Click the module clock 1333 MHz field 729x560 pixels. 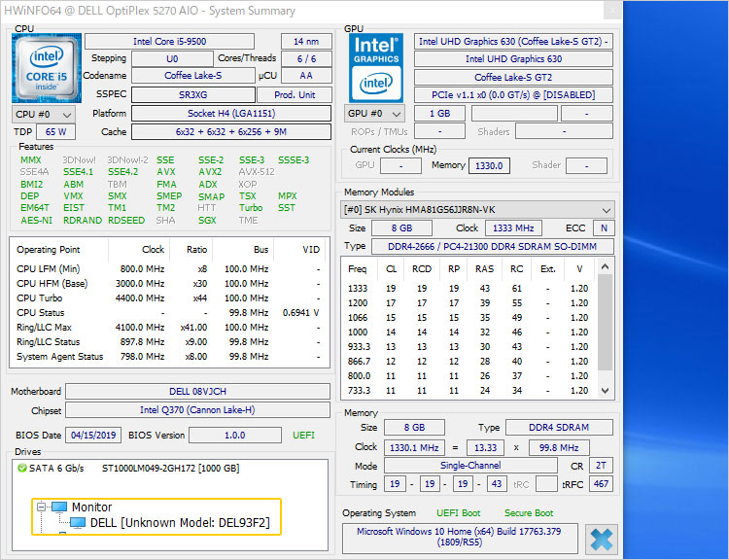coord(513,227)
